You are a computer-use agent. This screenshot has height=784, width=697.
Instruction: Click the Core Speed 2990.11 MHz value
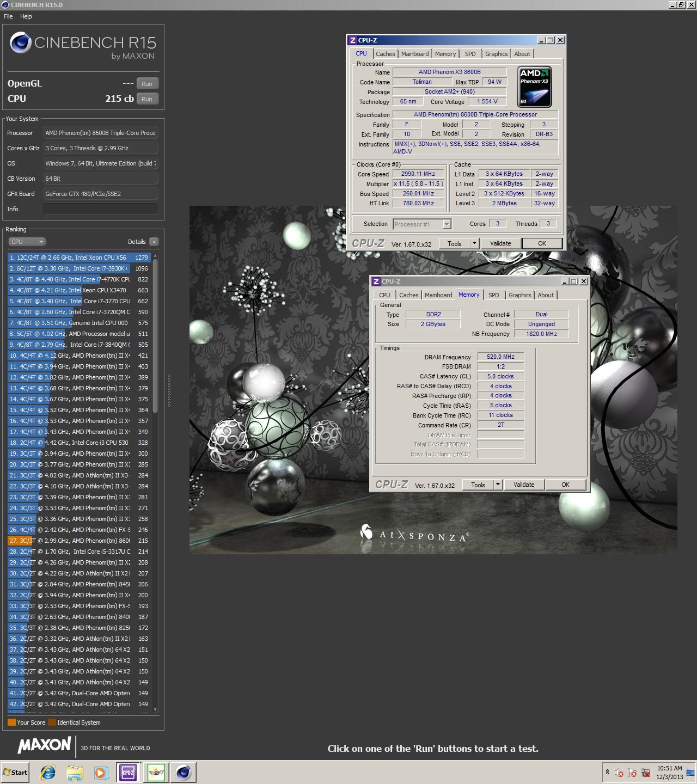(x=418, y=174)
